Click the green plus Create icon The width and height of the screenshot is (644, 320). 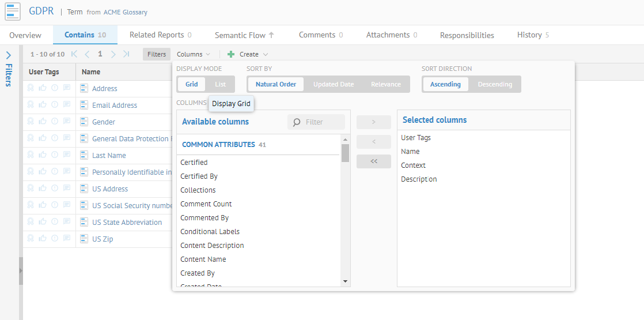tap(231, 54)
